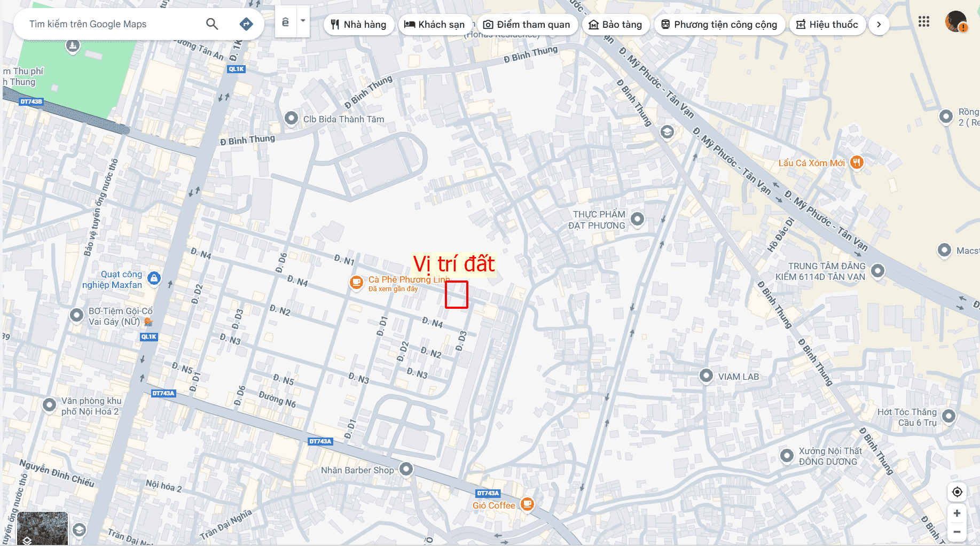The height and width of the screenshot is (546, 980).
Task: Zoom out with the minus button
Action: 957,532
